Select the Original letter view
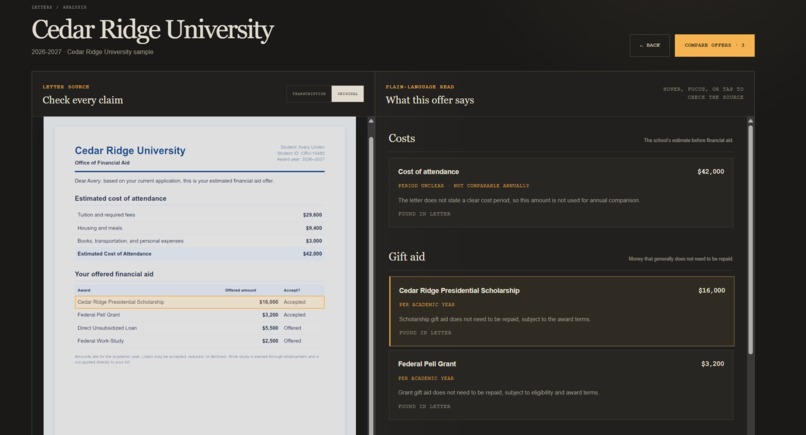The image size is (806, 435). pos(347,94)
